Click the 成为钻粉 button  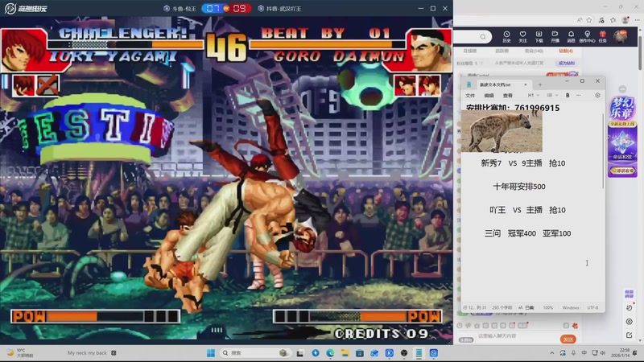click(x=567, y=63)
